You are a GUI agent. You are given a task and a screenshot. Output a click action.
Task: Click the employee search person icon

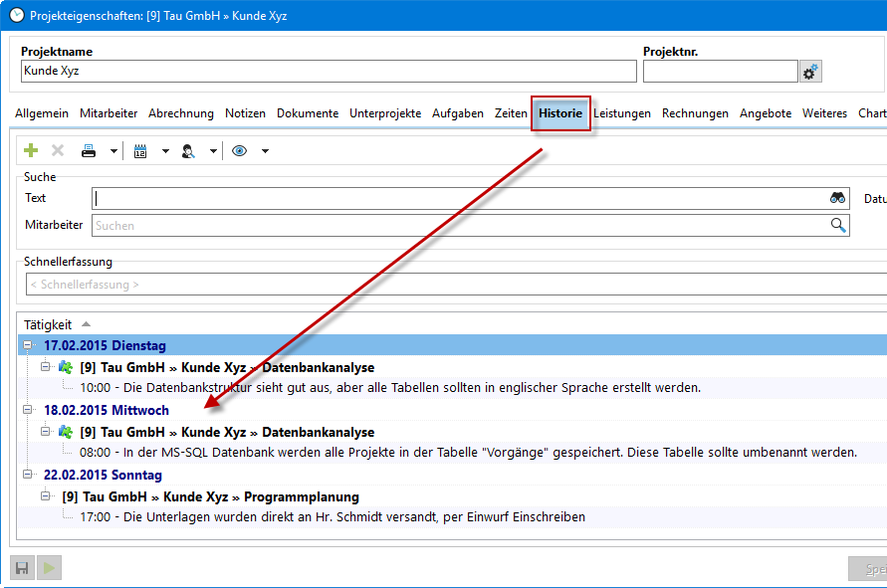coord(187,151)
